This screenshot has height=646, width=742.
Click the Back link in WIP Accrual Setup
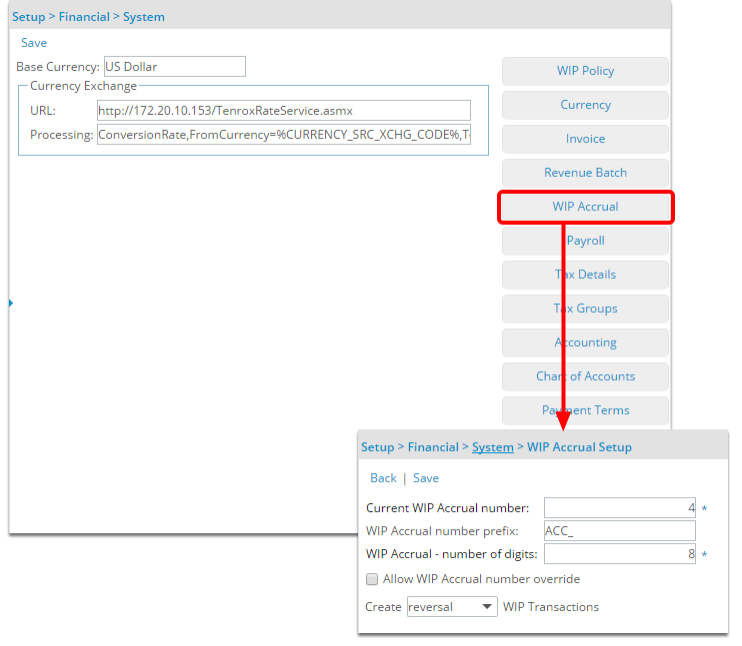[383, 478]
